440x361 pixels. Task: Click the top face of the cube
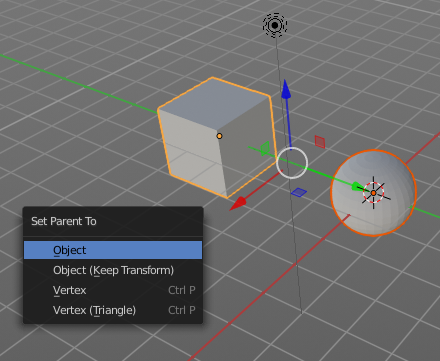pyautogui.click(x=215, y=103)
